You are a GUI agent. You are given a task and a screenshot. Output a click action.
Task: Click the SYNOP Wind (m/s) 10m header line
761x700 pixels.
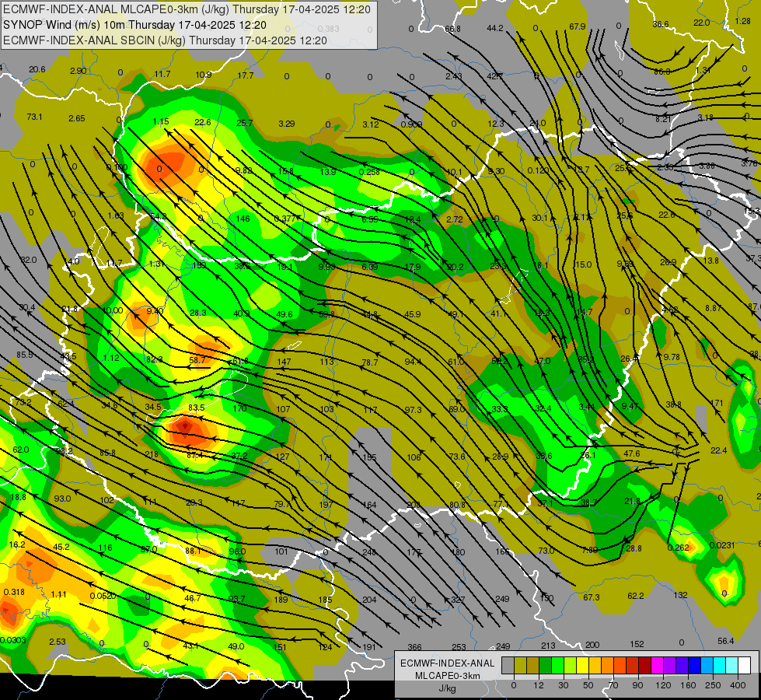pos(134,25)
